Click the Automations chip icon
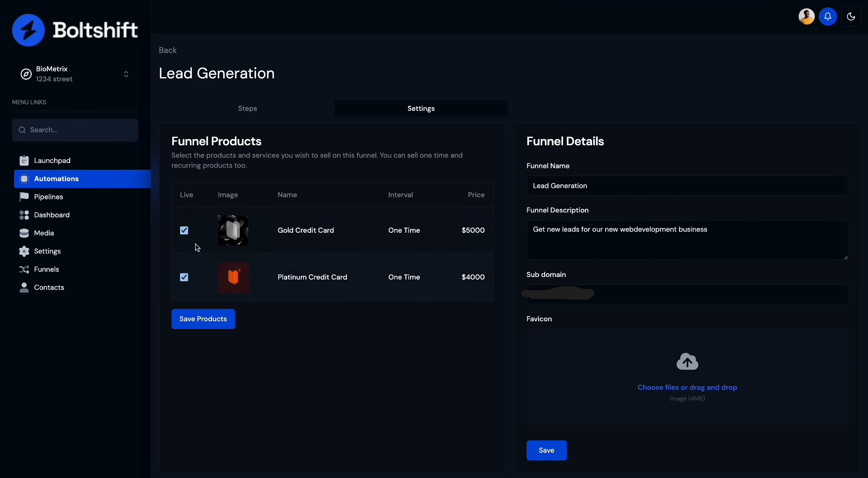 (24, 179)
